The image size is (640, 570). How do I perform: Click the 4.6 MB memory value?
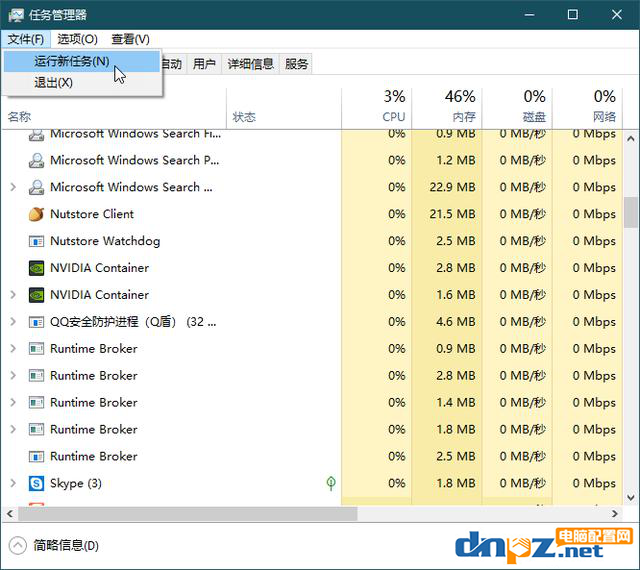[x=456, y=322]
